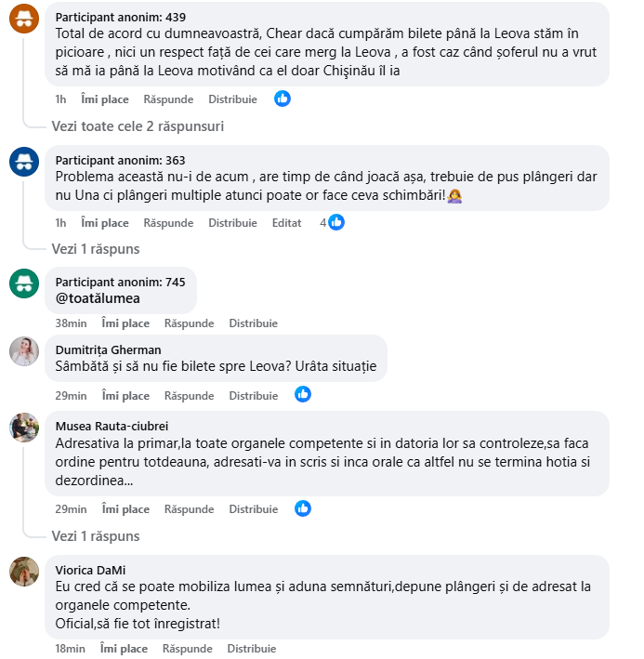Click anonymous participant 745 green avatar

point(24,283)
